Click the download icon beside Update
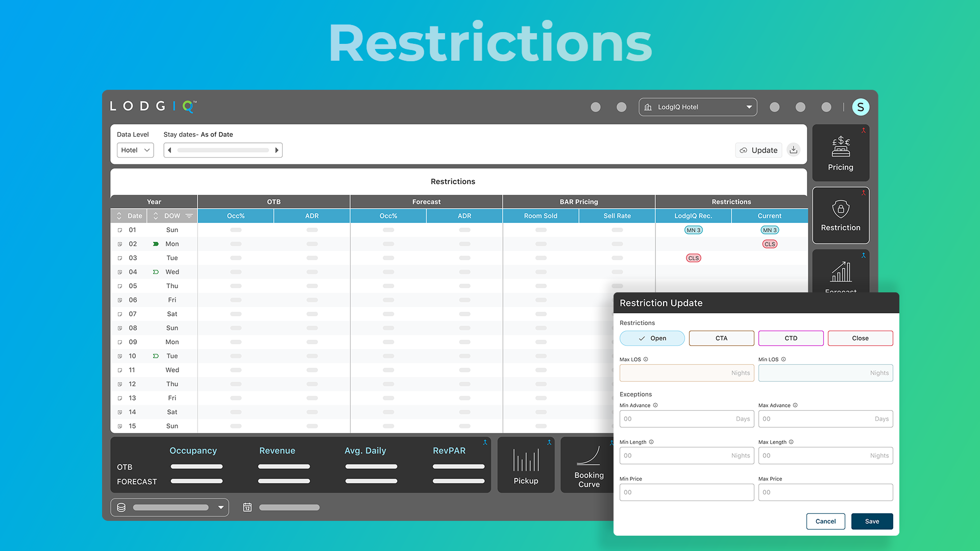This screenshot has height=551, width=980. click(793, 150)
